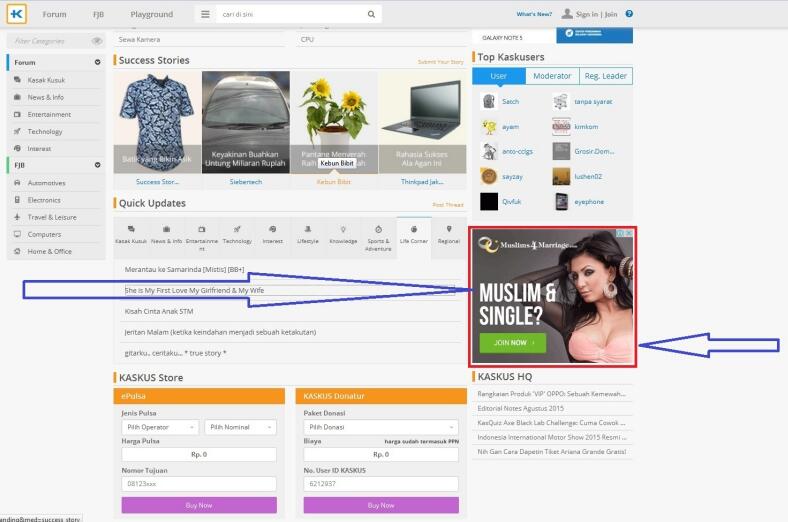Click the Sign in | Join link
The height and width of the screenshot is (522, 788).
597,14
